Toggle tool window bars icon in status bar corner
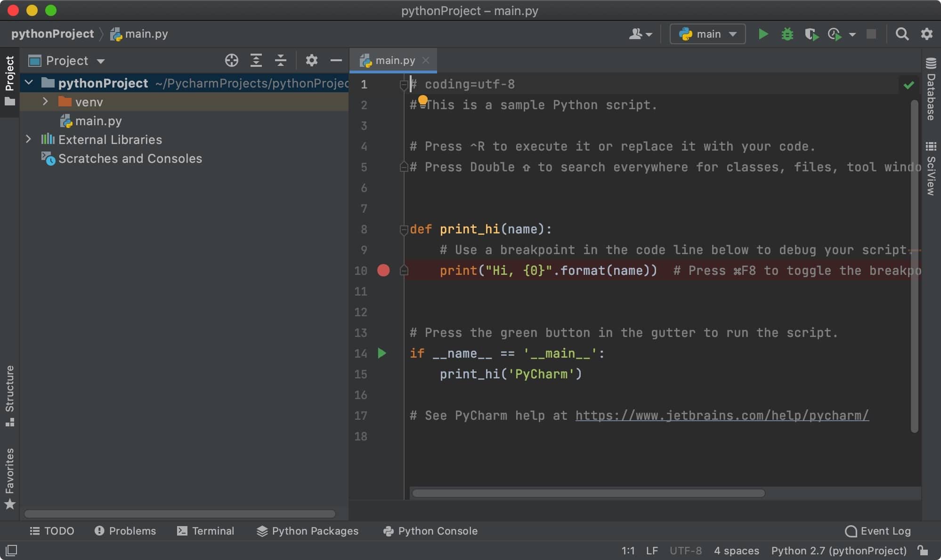The width and height of the screenshot is (941, 560). 11,550
